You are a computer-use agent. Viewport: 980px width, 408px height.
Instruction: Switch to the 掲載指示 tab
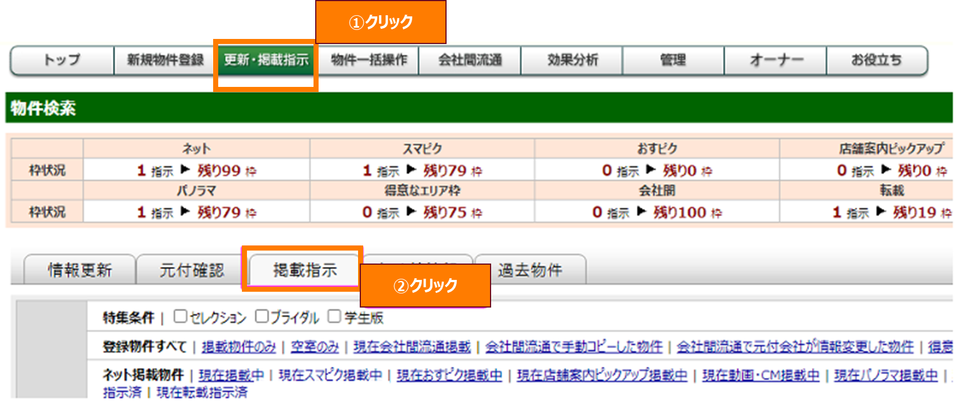(x=304, y=270)
